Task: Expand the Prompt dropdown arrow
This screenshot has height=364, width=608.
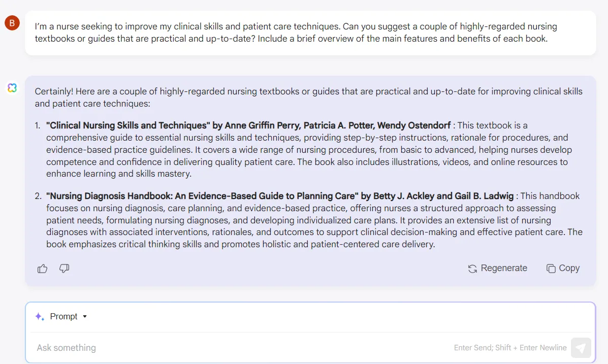Action: pyautogui.click(x=85, y=317)
